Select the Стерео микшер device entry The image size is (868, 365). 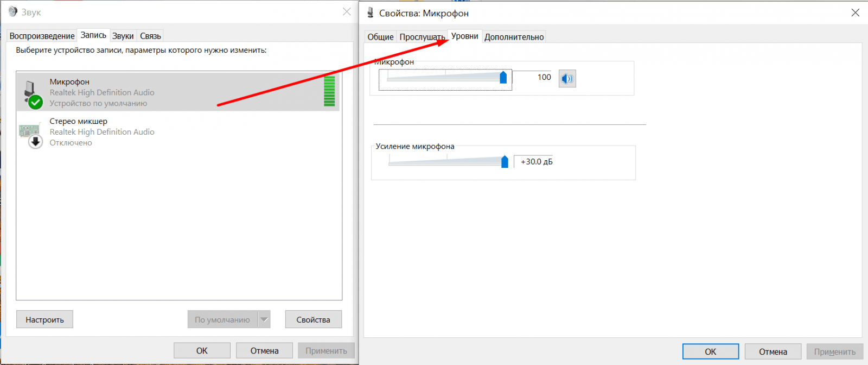(x=102, y=131)
